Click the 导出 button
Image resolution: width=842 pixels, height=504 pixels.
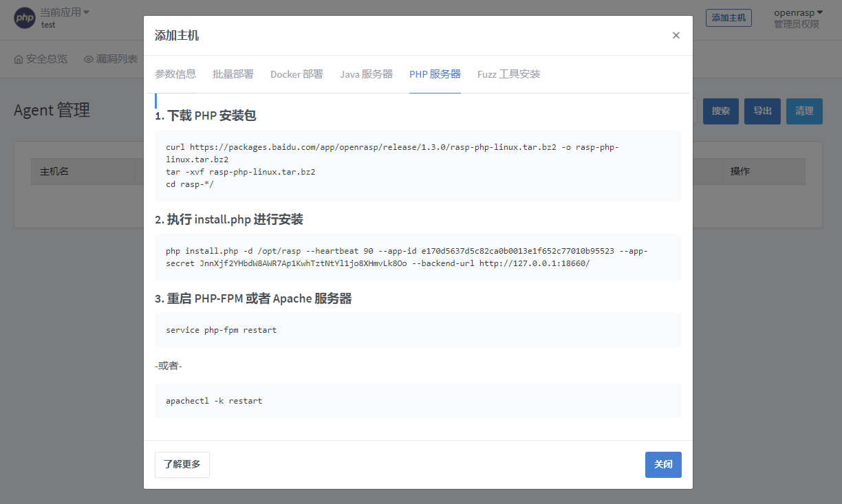click(x=762, y=111)
